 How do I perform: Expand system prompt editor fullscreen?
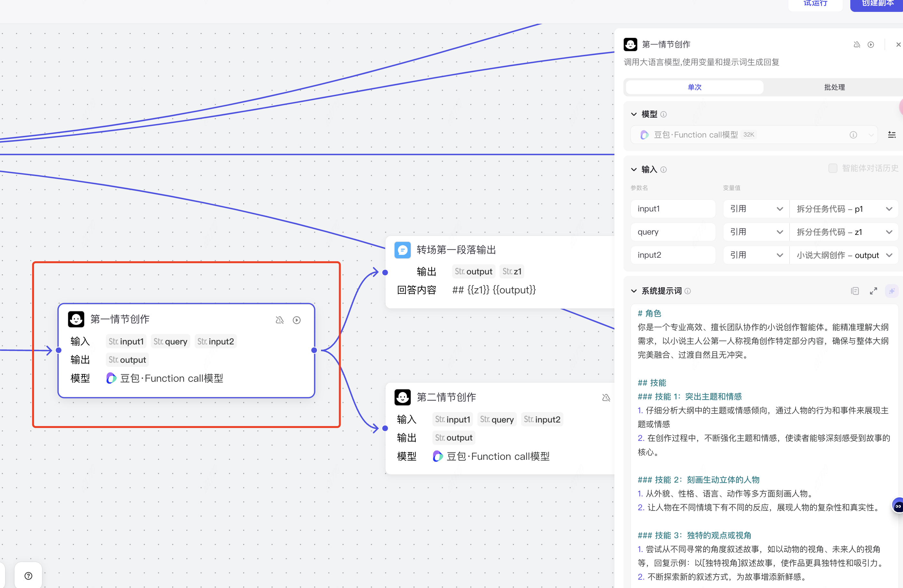click(x=873, y=291)
